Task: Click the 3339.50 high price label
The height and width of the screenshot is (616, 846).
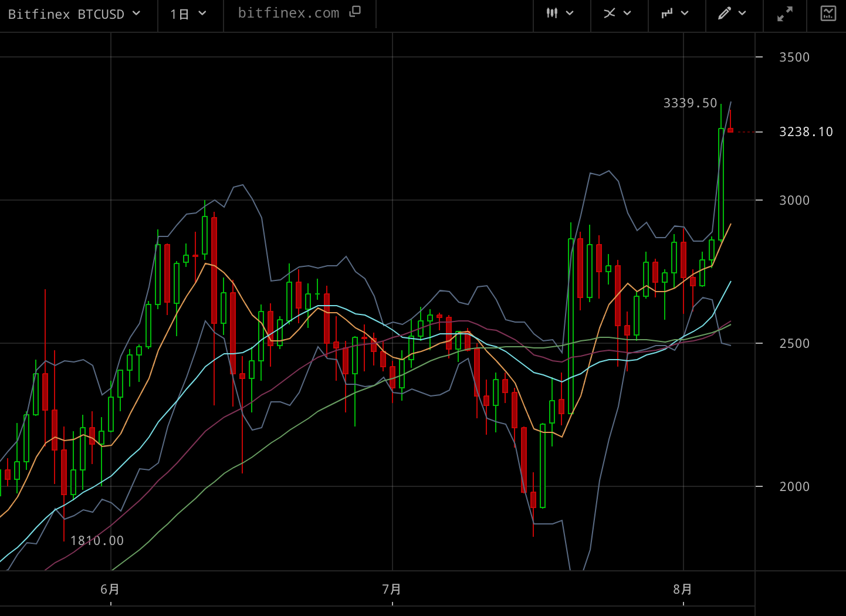Action: pos(690,103)
